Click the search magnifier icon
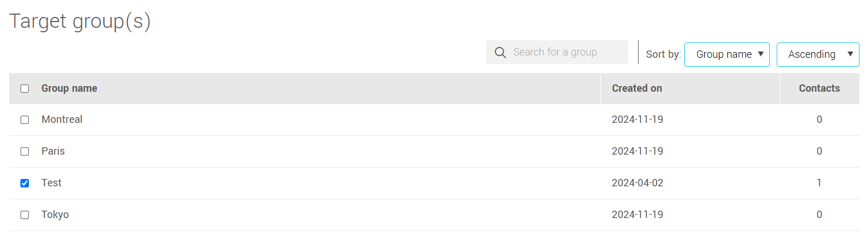This screenshot has width=868, height=235. click(500, 53)
